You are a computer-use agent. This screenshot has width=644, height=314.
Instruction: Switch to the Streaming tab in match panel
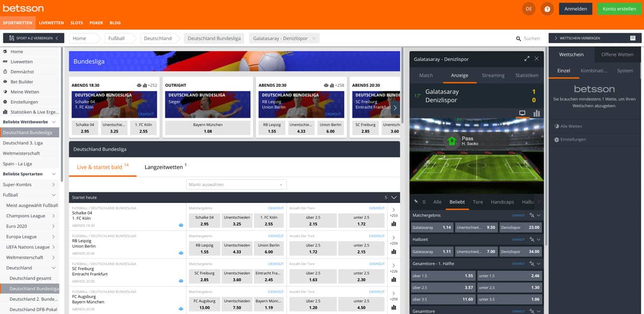493,76
